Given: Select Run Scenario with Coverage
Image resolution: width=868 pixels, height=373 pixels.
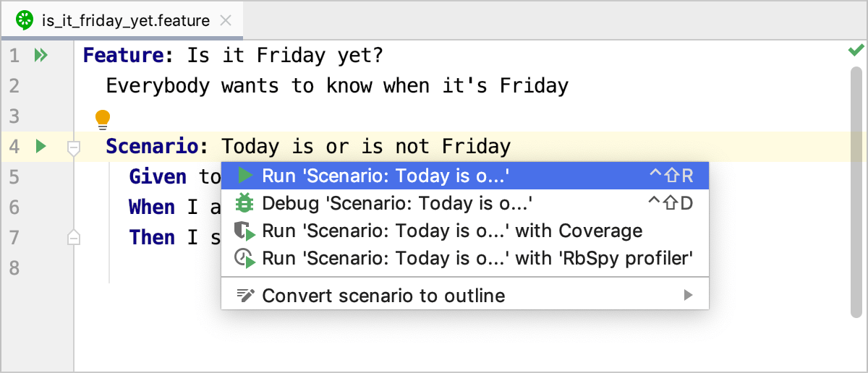Looking at the screenshot, I should pyautogui.click(x=452, y=231).
